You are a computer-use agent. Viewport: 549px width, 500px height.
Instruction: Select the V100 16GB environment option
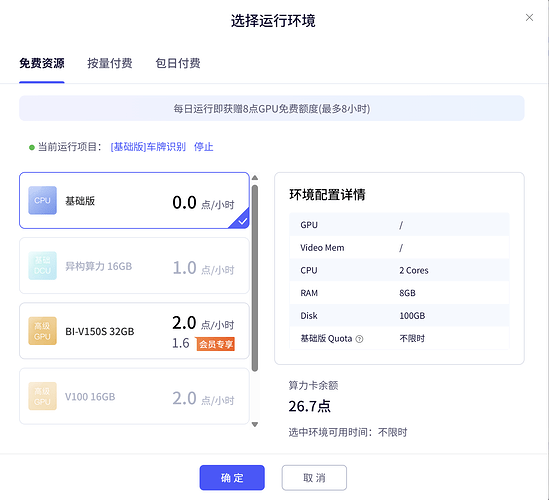tap(134, 396)
